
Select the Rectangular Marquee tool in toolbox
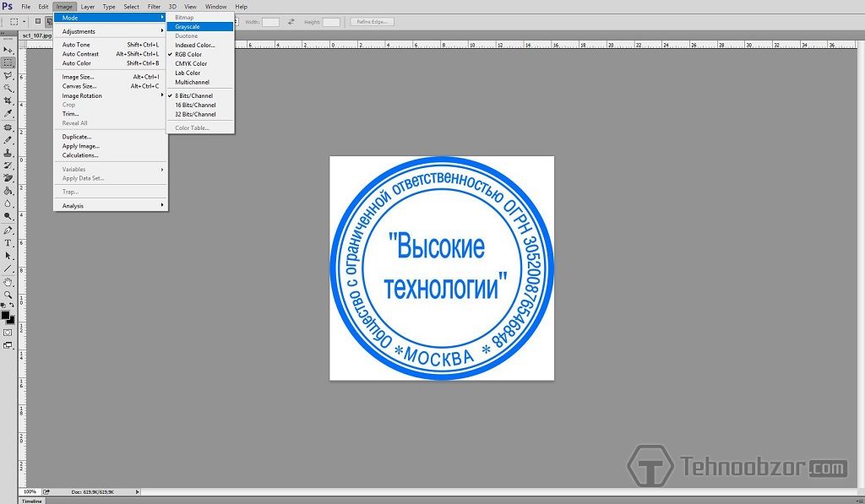(x=8, y=62)
